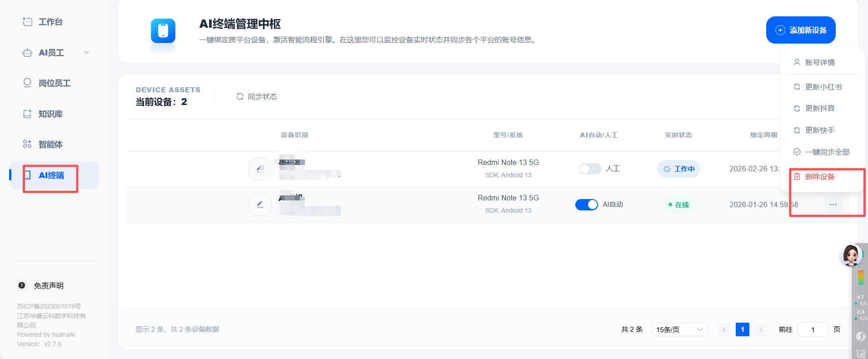Turn off the AI自动 switch on second device
The height and width of the screenshot is (359, 868).
586,204
